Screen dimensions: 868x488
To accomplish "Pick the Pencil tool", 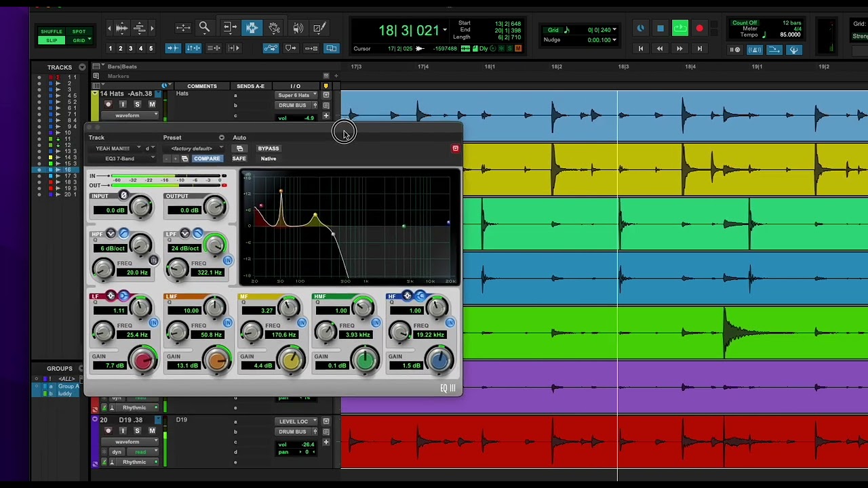I will pyautogui.click(x=320, y=28).
